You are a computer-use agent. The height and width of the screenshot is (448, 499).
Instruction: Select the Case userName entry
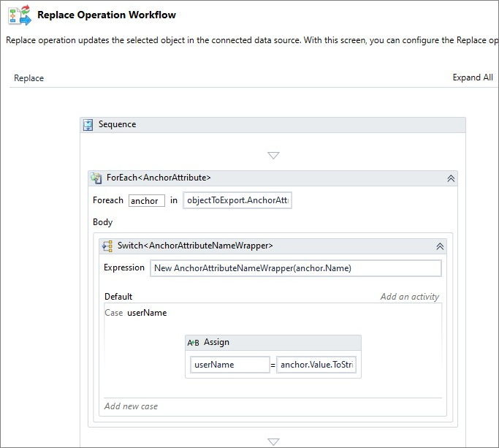pos(136,313)
